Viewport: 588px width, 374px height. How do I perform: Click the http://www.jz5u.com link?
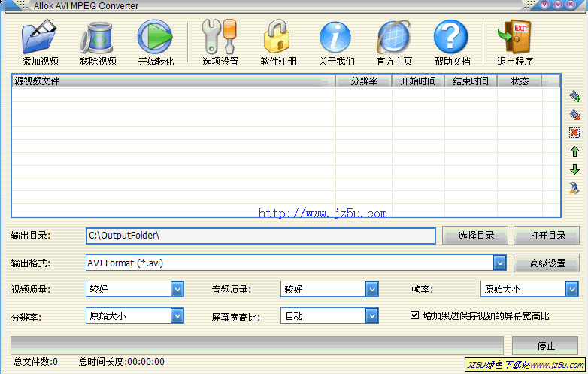pos(323,214)
